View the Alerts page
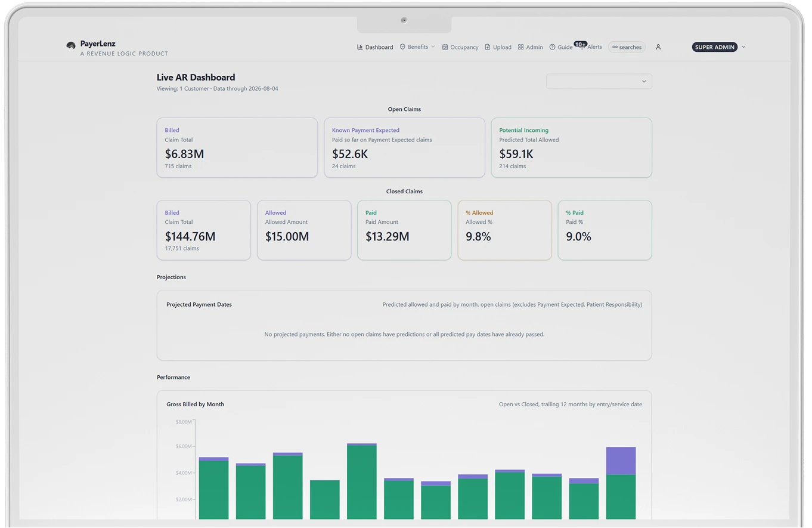812x528 pixels. tap(590, 47)
